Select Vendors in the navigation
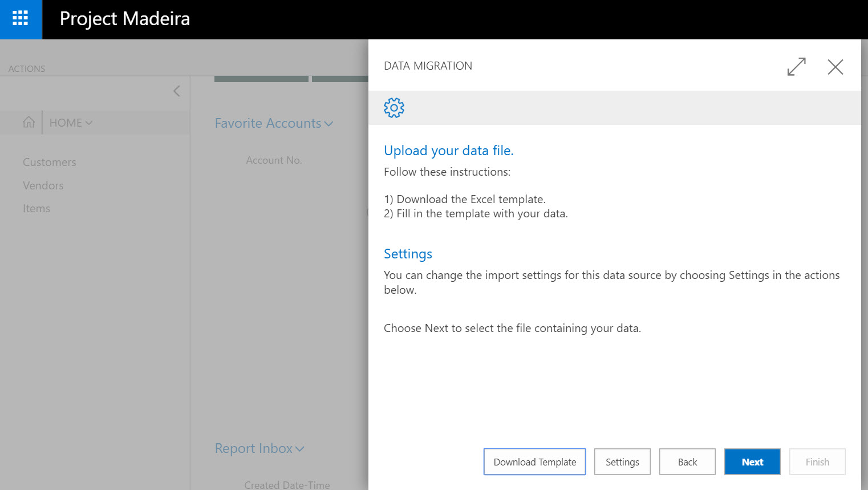The image size is (868, 490). (43, 185)
